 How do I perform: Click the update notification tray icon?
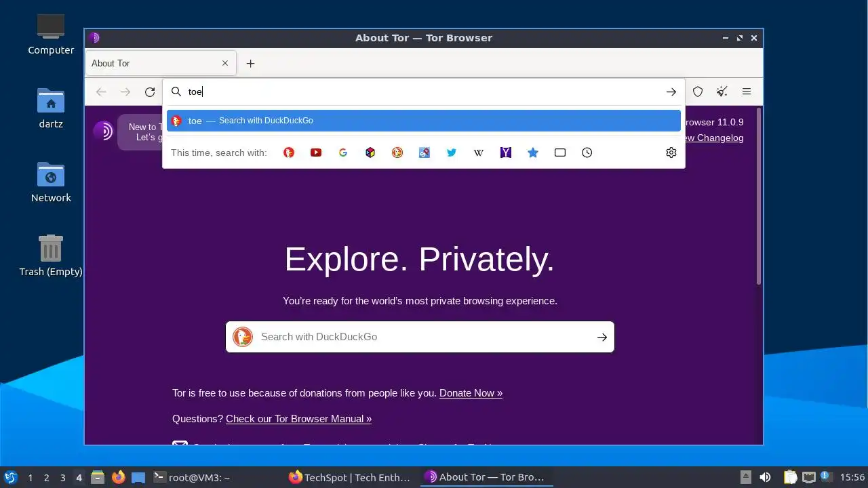tap(826, 476)
